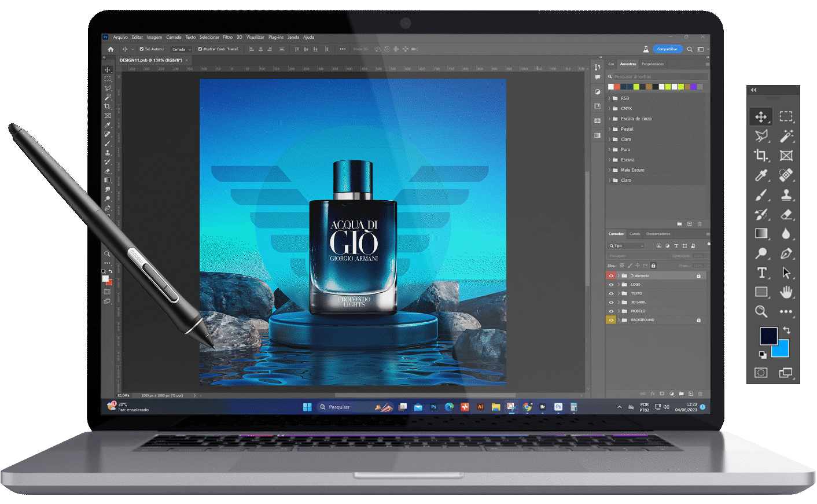Open the Tipo layer filter dropdown
The height and width of the screenshot is (504, 817).
626,246
